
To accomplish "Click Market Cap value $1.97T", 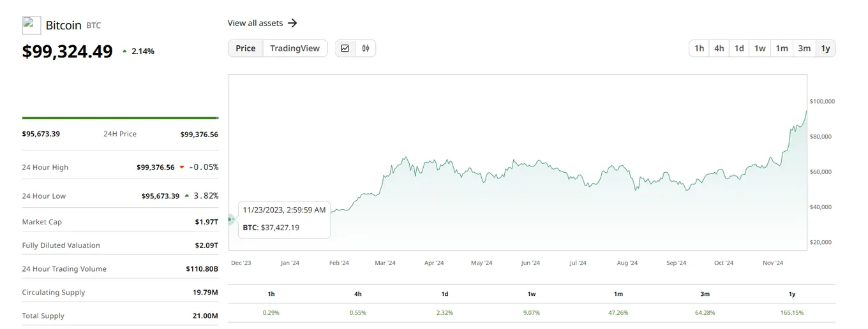I will coord(207,222).
